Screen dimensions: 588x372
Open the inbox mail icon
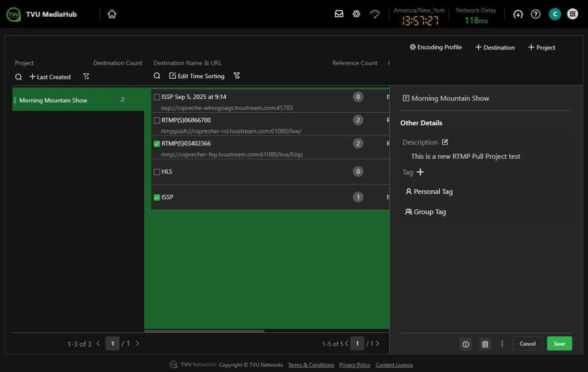pos(339,14)
